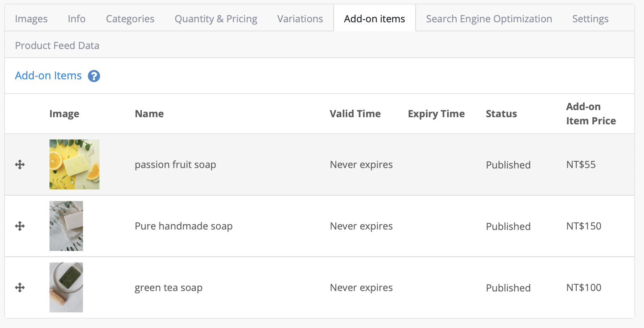Open the passion fruit soap thumbnail image
Screen dimensions: 644x328
pyautogui.click(x=74, y=164)
